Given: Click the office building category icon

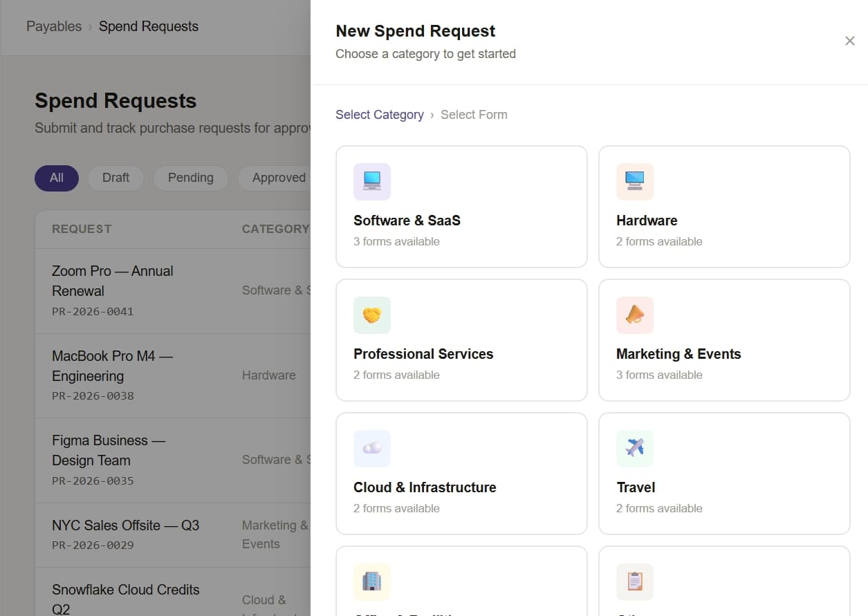Looking at the screenshot, I should [372, 582].
